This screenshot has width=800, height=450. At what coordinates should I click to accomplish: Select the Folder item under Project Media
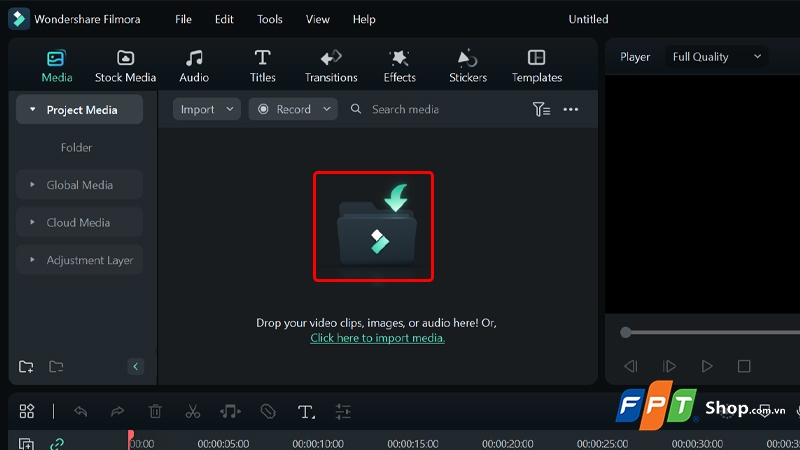tap(76, 147)
